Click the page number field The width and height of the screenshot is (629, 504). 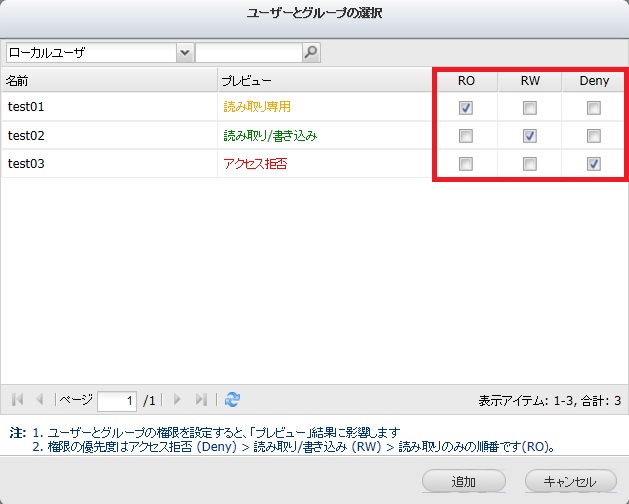(117, 400)
